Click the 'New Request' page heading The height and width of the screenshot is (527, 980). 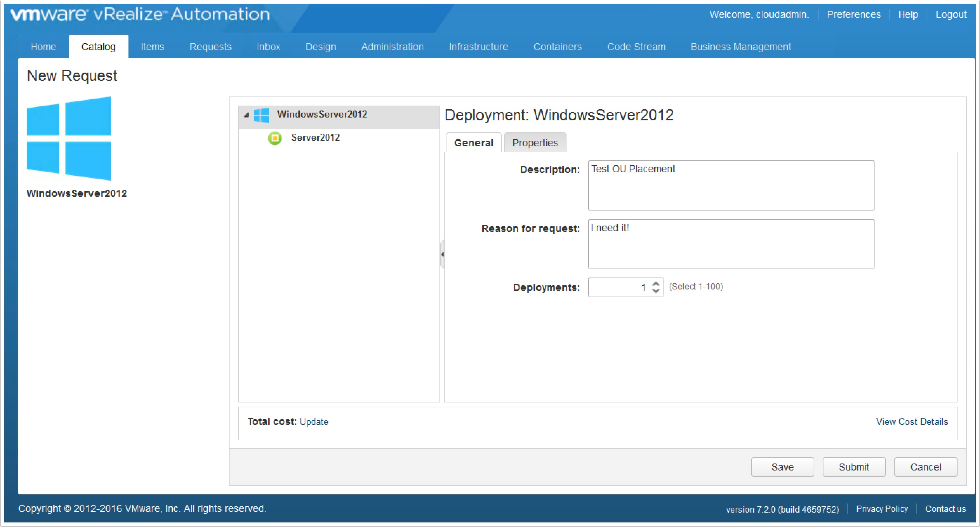72,76
